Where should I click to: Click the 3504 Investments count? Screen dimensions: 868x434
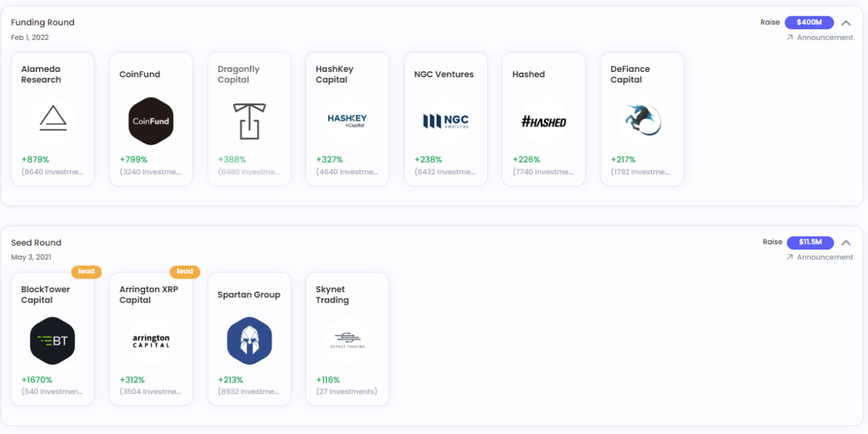[x=151, y=392]
